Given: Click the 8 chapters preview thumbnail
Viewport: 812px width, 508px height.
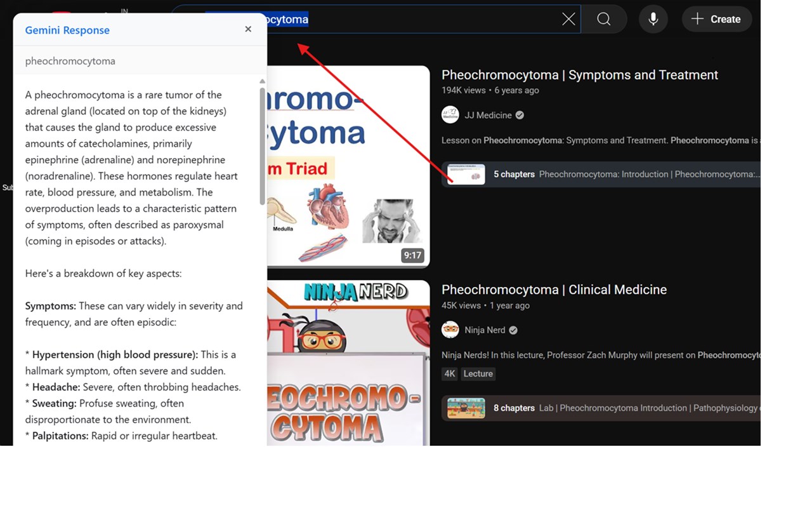Looking at the screenshot, I should [466, 408].
